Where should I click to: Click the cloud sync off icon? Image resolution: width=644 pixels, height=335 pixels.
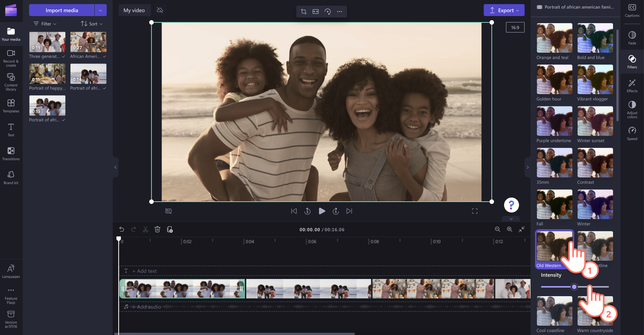[160, 10]
